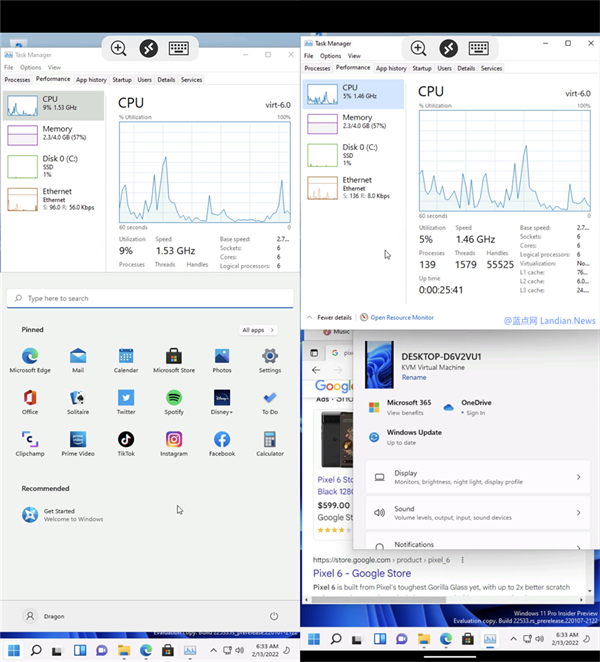The image size is (600, 662).
Task: Click Open Resource Monitor link
Action: point(397,317)
